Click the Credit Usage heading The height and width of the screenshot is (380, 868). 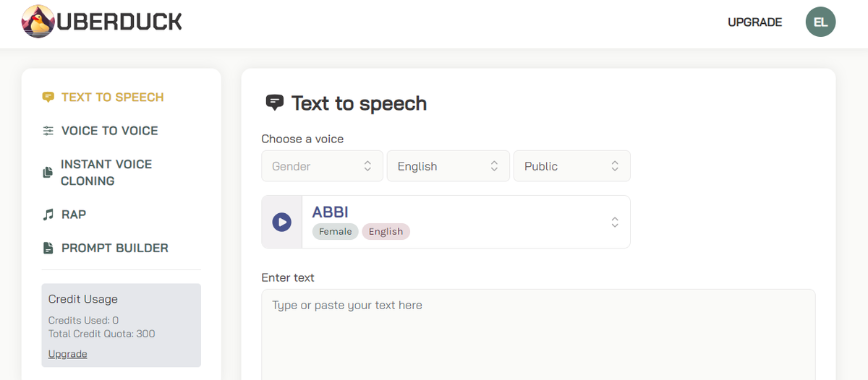(x=82, y=299)
